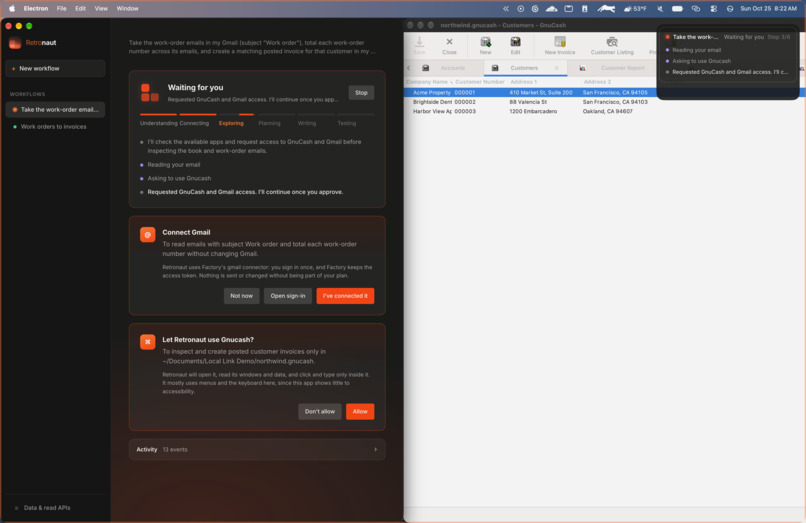Select the Understanding progress step
This screenshot has width=806, height=523.
(158, 123)
